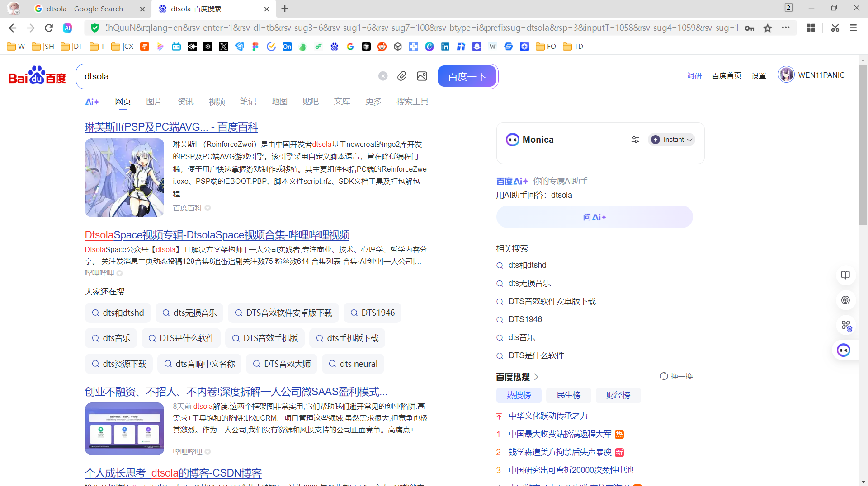Open image search camera icon
The width and height of the screenshot is (868, 486).
[x=422, y=76]
